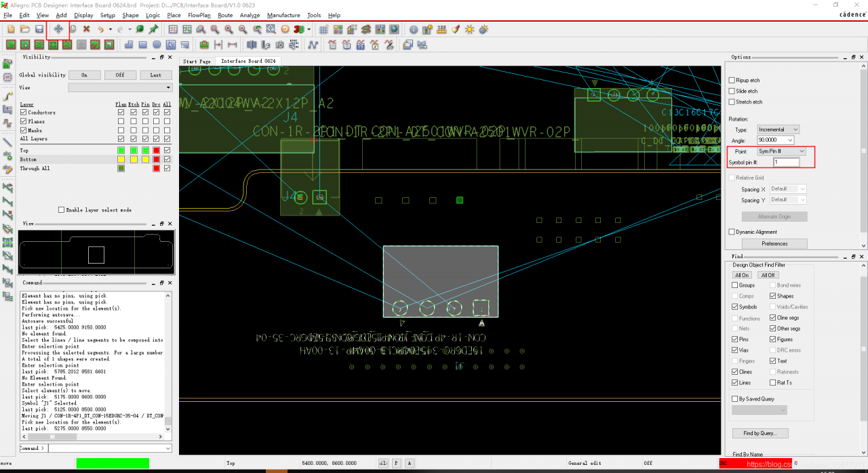The width and height of the screenshot is (868, 473).
Task: Click the Preferences button
Action: click(x=774, y=243)
